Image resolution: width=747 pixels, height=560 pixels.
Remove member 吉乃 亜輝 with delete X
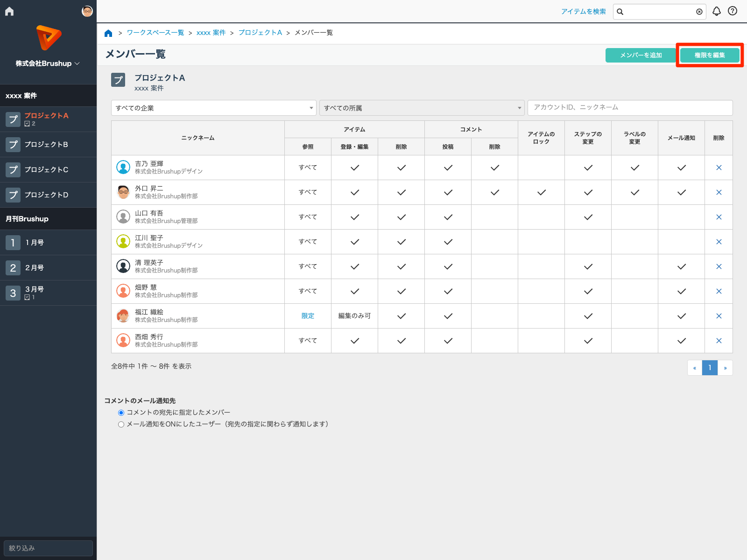pos(719,168)
